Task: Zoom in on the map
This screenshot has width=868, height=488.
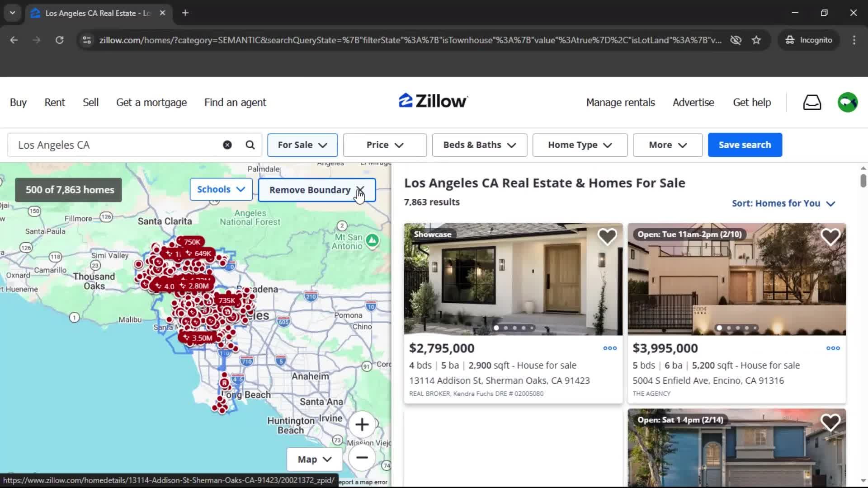Action: [x=362, y=424]
